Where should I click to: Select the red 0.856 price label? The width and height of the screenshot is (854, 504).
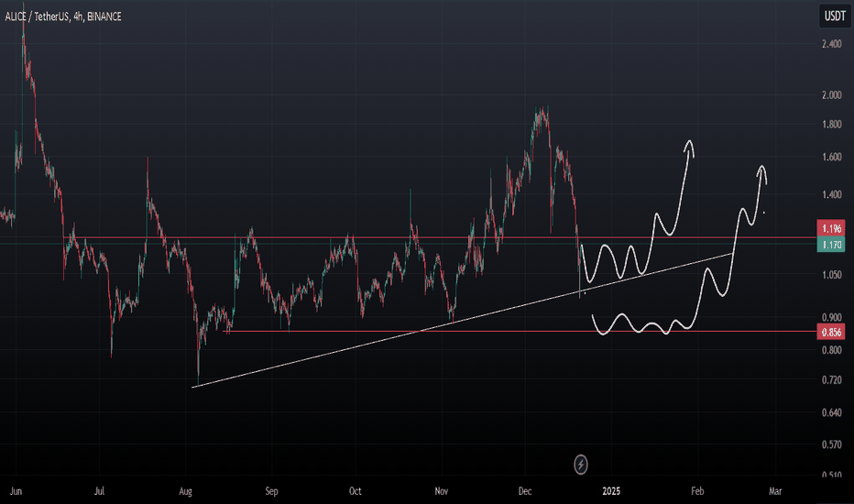831,333
